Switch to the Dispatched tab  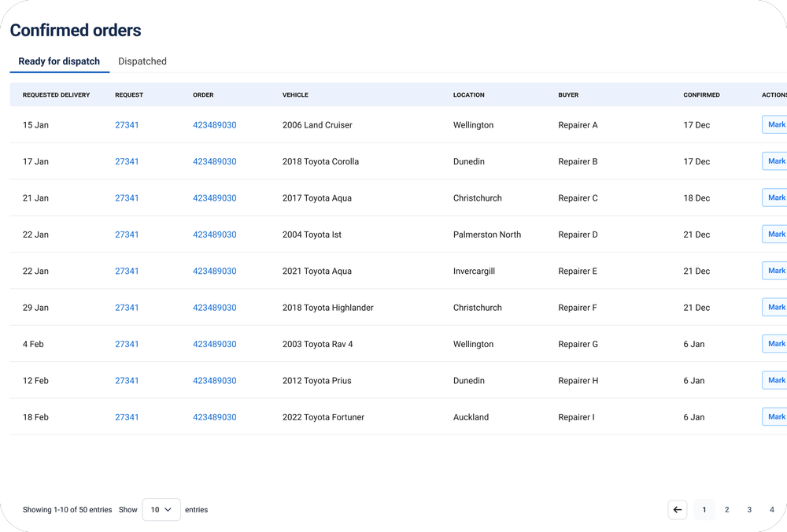pos(142,61)
